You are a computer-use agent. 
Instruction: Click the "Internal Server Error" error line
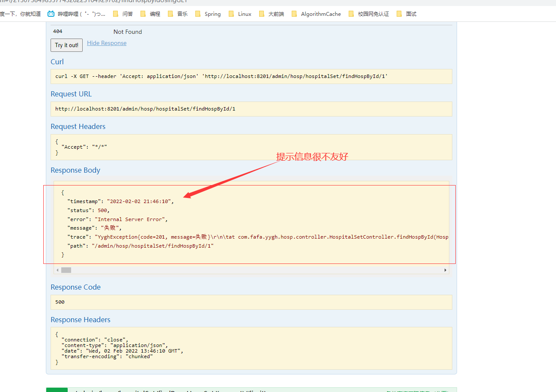[x=117, y=219]
